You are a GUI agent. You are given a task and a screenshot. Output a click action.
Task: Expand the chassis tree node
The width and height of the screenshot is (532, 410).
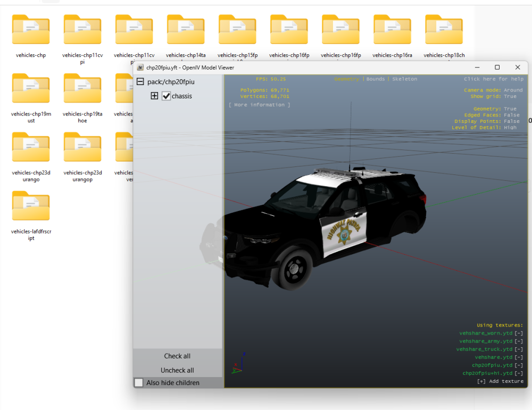tap(154, 96)
